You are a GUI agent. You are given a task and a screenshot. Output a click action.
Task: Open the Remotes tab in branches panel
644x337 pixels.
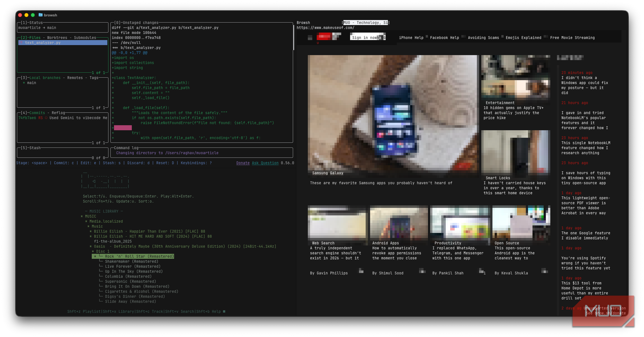coord(75,78)
